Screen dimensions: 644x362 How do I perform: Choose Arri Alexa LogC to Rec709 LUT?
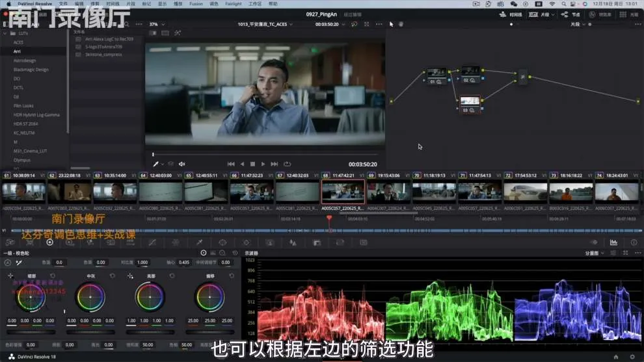point(109,39)
